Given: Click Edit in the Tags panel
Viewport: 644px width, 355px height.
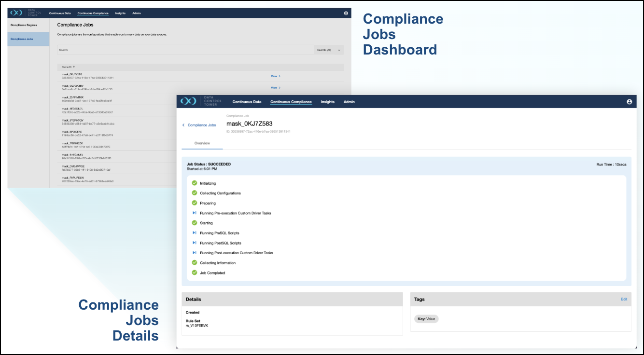Looking at the screenshot, I should pos(624,299).
